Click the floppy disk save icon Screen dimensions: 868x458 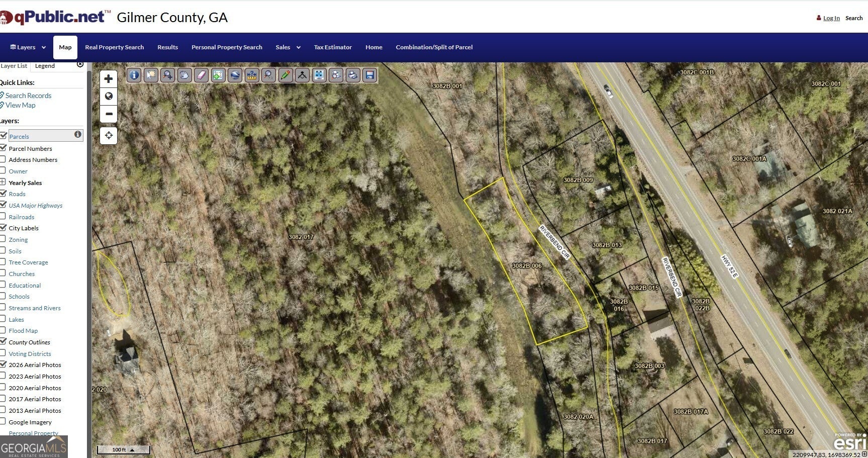pyautogui.click(x=370, y=75)
